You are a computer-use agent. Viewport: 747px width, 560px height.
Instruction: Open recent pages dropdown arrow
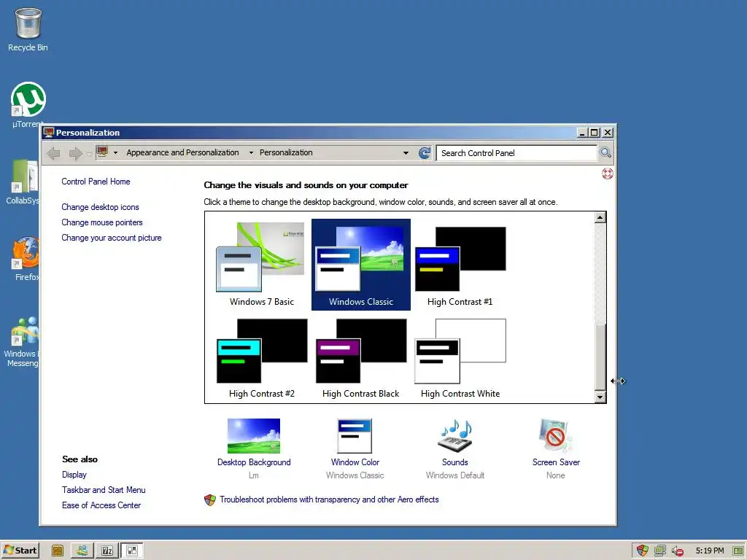(x=89, y=154)
